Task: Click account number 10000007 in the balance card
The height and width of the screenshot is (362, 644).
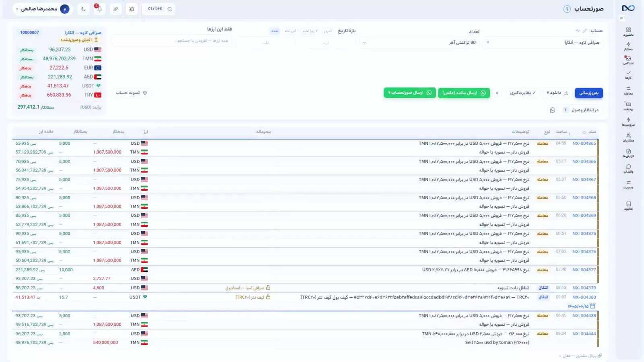Action: pos(29,33)
